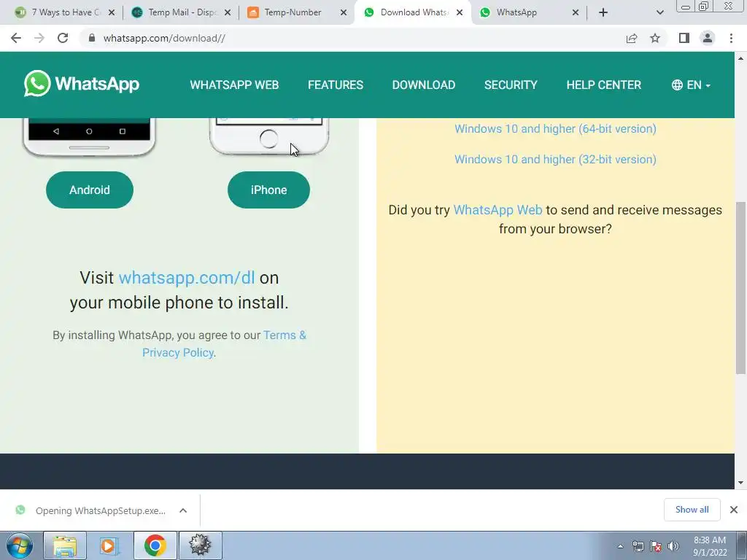Open HELP CENTER navigation item
747x560 pixels.
click(x=603, y=85)
